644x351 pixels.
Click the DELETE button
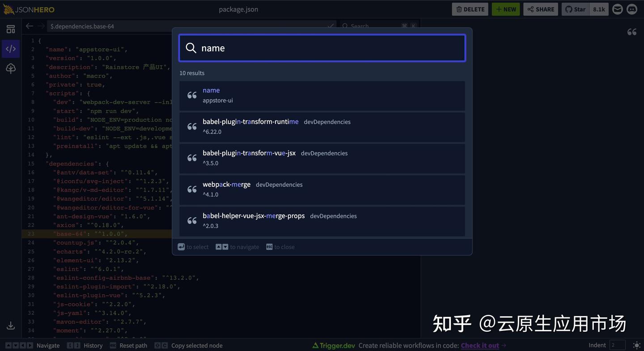[470, 9]
